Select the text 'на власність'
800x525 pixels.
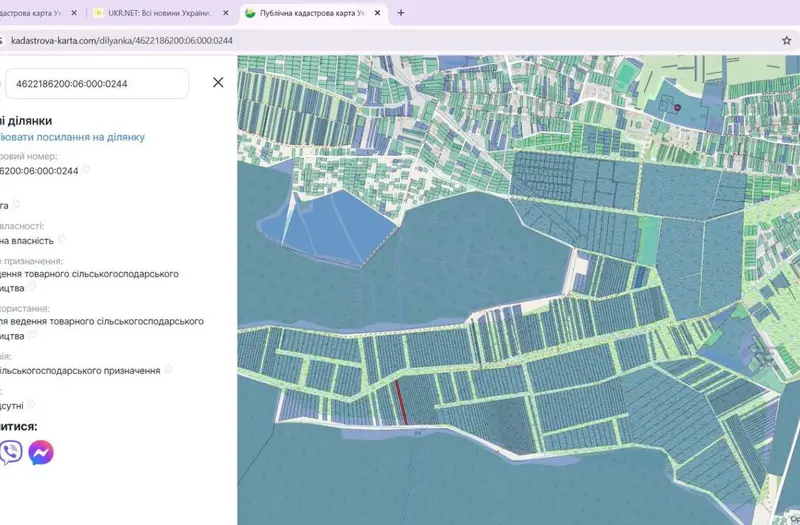27,240
